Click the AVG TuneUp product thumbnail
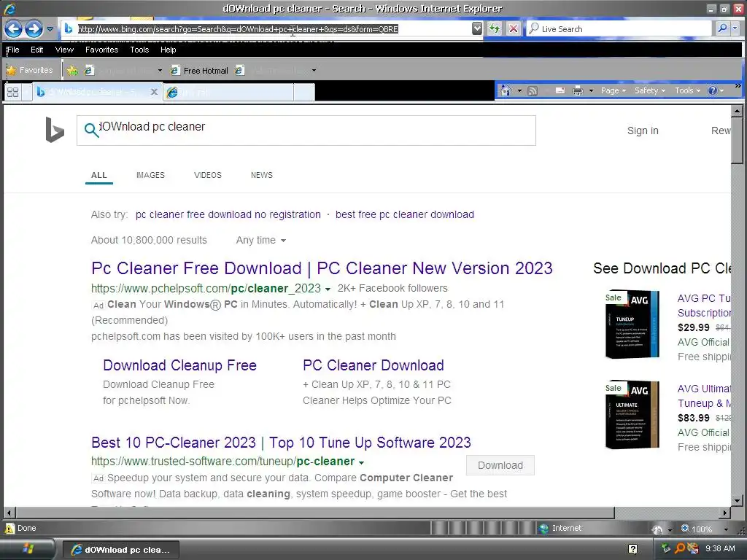 pyautogui.click(x=632, y=324)
